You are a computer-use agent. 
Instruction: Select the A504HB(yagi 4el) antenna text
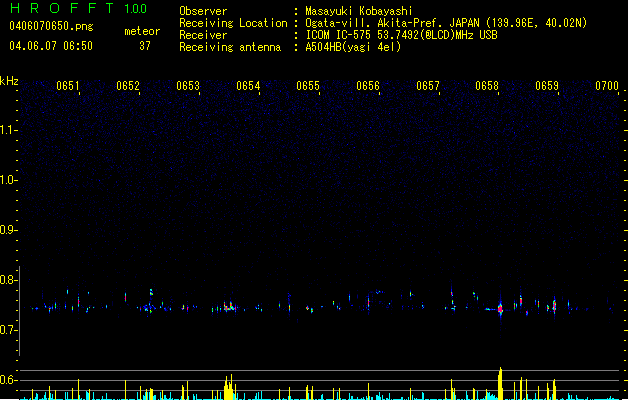353,47
